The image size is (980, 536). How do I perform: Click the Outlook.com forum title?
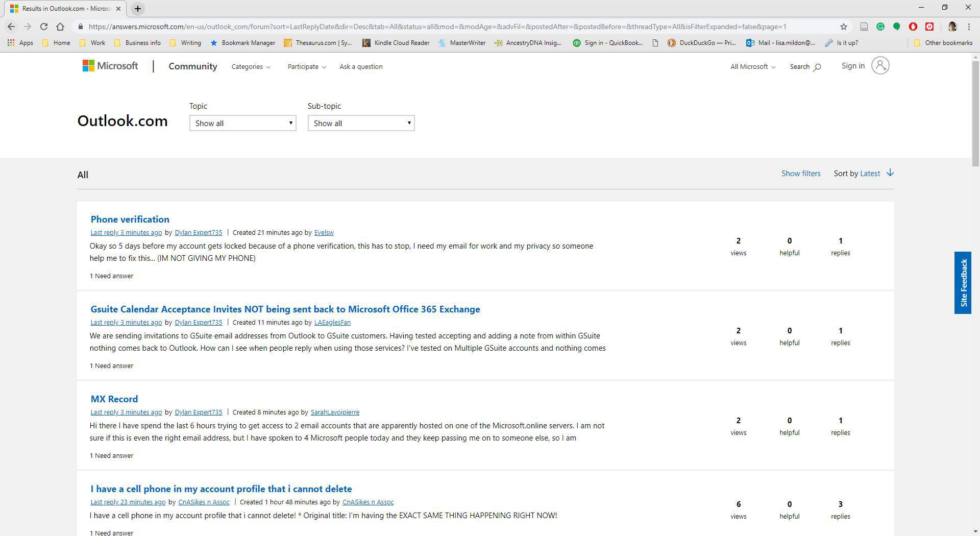click(x=122, y=121)
